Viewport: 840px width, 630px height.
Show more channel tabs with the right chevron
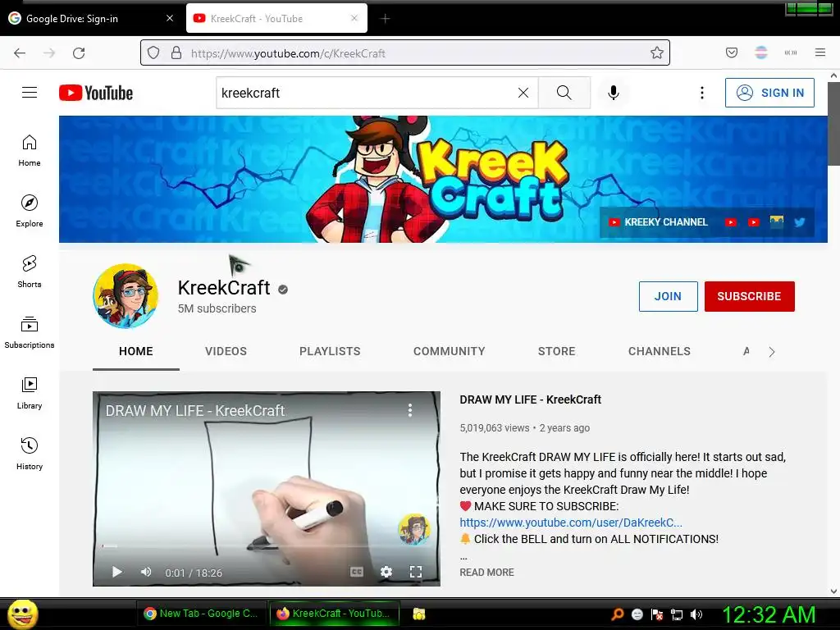pos(771,352)
